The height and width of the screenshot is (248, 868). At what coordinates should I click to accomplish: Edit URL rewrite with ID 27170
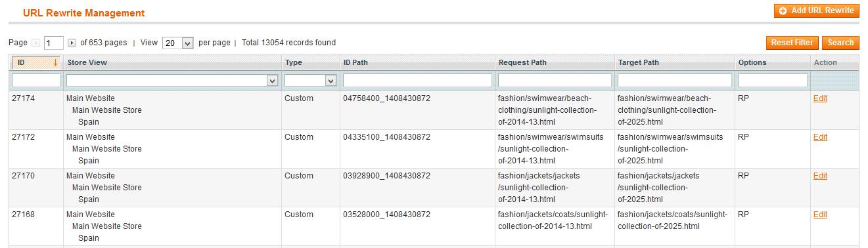click(x=820, y=176)
